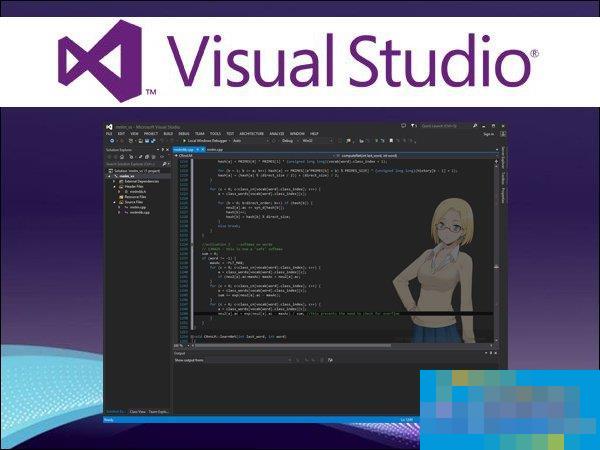Open the FILE menu
This screenshot has width=600, height=450.
109,134
